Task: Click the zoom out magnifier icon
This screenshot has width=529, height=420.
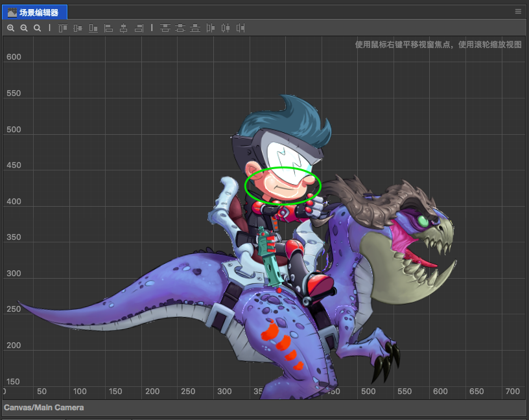Action: [x=24, y=28]
